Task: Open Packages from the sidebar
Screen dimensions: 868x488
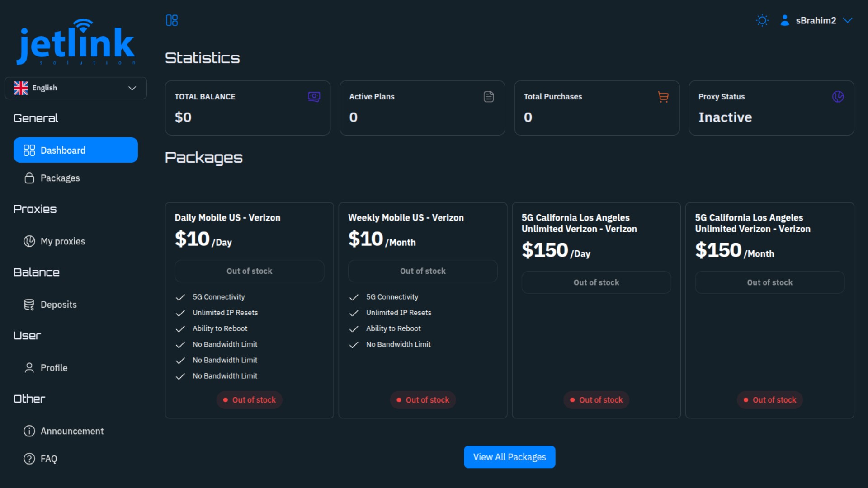Action: coord(61,178)
